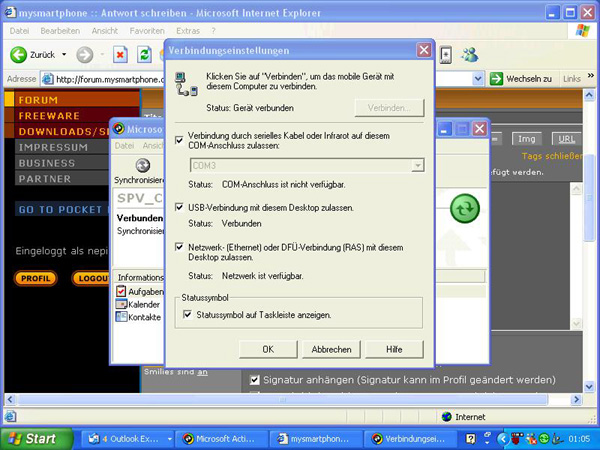Click the PARTNER navigation link

click(45, 179)
